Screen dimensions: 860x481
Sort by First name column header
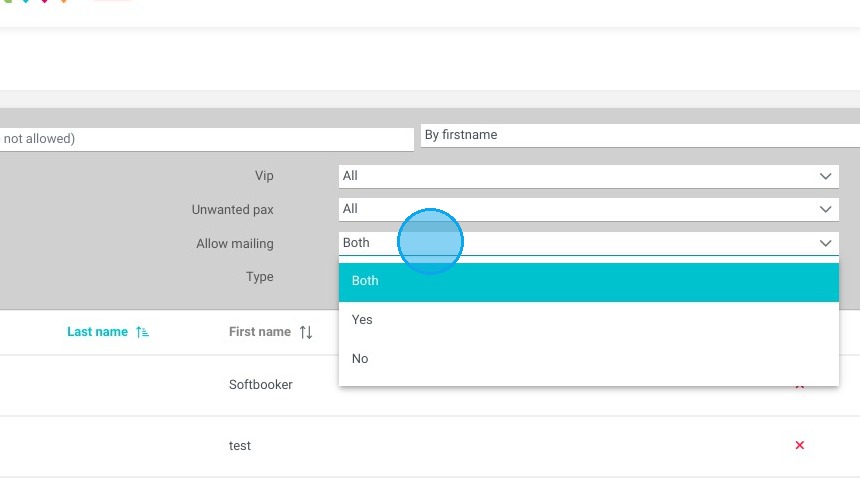point(259,332)
